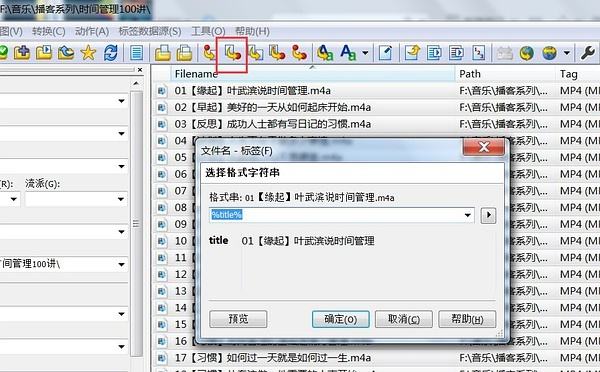This screenshot has width=600, height=372.
Task: Click the auto-numbering wizard 1-2-3 icon
Action: [x=478, y=53]
